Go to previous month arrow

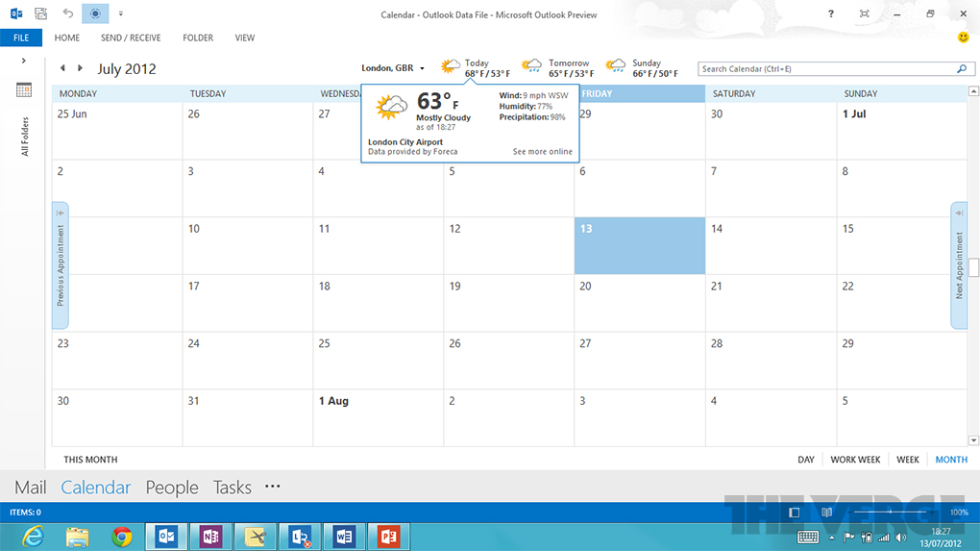pyautogui.click(x=62, y=67)
